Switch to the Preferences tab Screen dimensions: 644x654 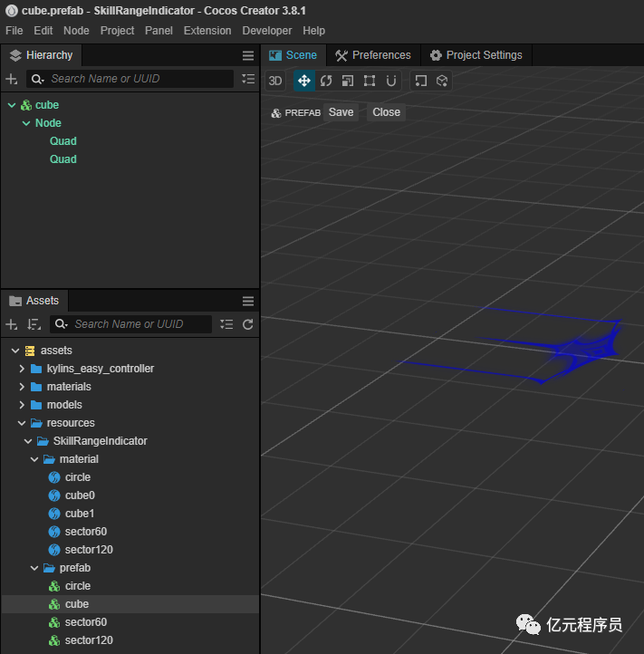click(373, 55)
